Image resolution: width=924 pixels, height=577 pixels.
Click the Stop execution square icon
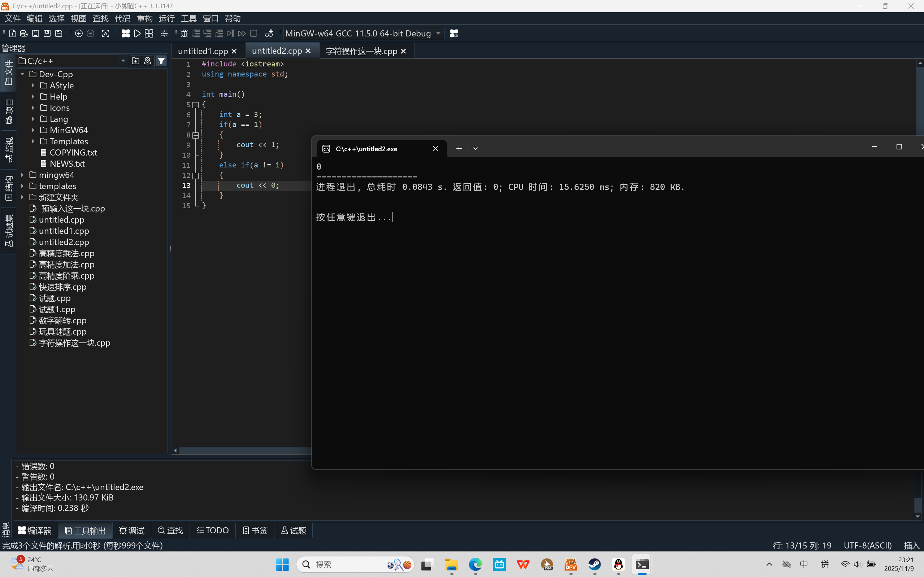(x=253, y=34)
